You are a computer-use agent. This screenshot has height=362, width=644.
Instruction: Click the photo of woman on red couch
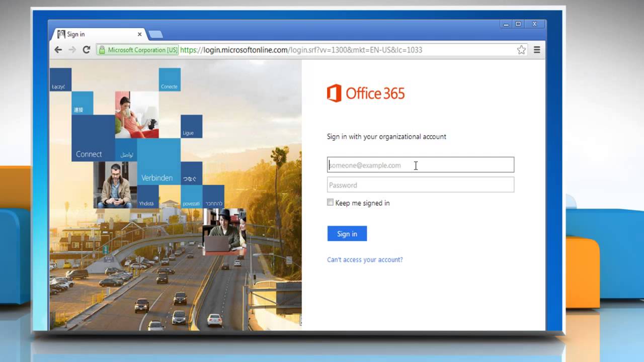(137, 115)
